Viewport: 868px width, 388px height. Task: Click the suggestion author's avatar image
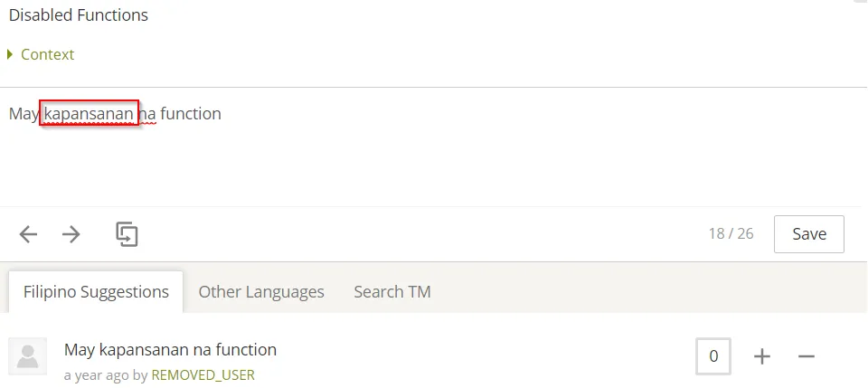(28, 356)
